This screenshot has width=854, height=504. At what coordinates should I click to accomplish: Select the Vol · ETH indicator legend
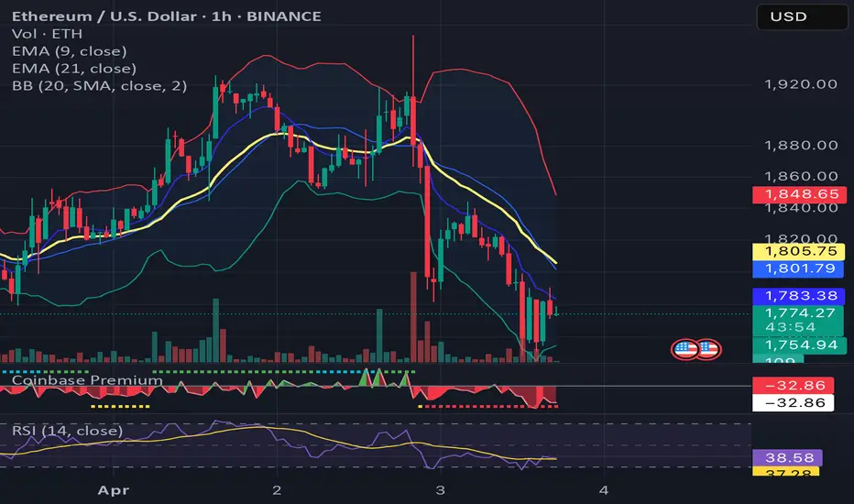click(x=48, y=34)
